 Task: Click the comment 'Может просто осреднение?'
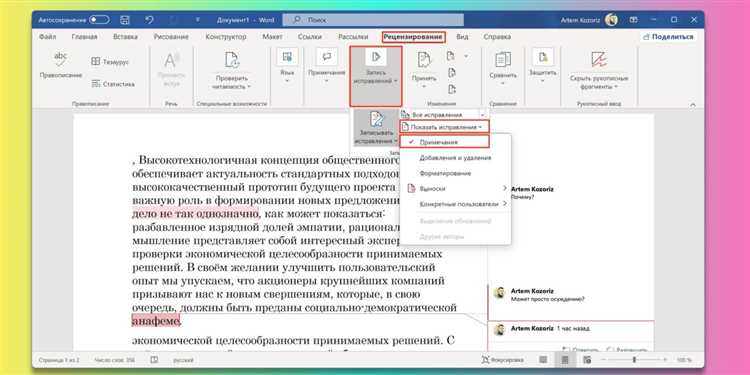(547, 299)
